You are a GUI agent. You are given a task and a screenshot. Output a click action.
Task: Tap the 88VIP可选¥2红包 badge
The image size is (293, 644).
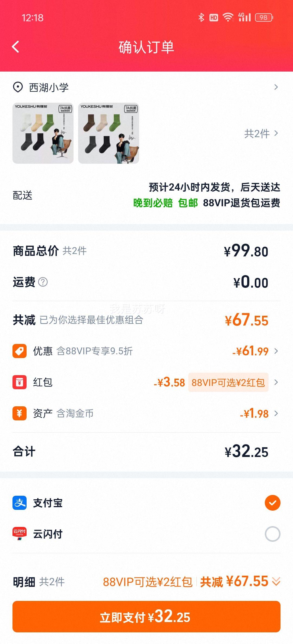click(x=228, y=382)
